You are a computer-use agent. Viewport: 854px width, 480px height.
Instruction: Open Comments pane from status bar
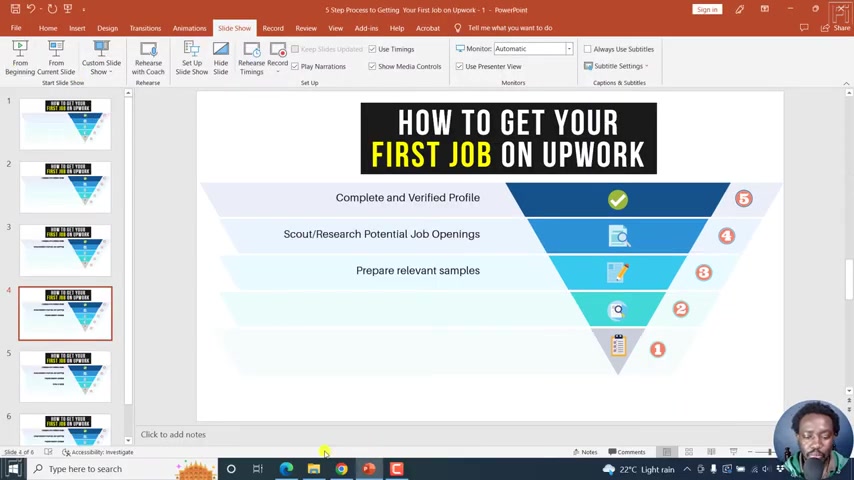coord(627,452)
